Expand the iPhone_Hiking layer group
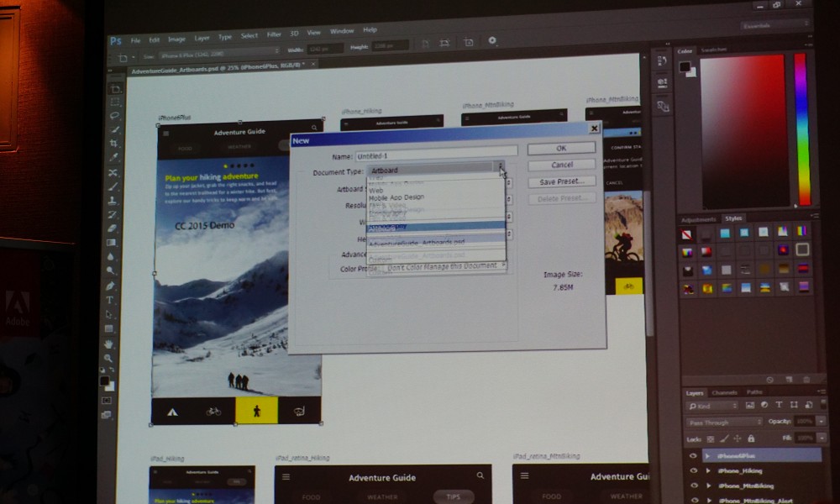Viewport: 840px width, 504px height. [708, 471]
